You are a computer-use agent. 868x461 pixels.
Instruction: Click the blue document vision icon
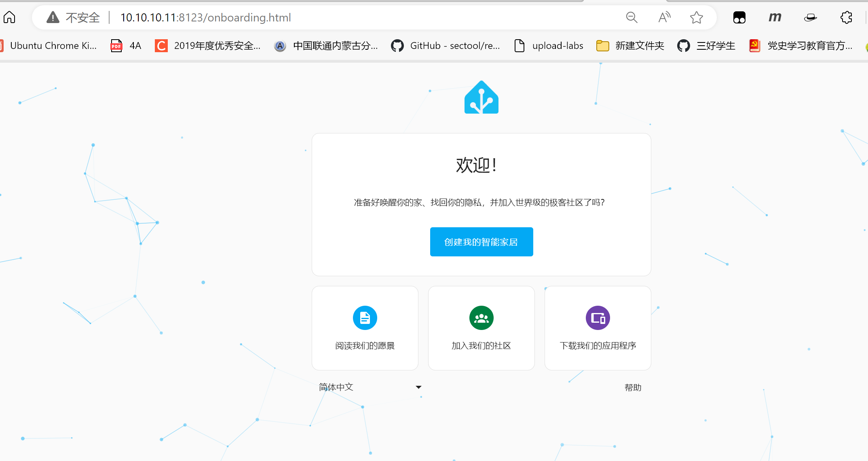[x=365, y=318]
